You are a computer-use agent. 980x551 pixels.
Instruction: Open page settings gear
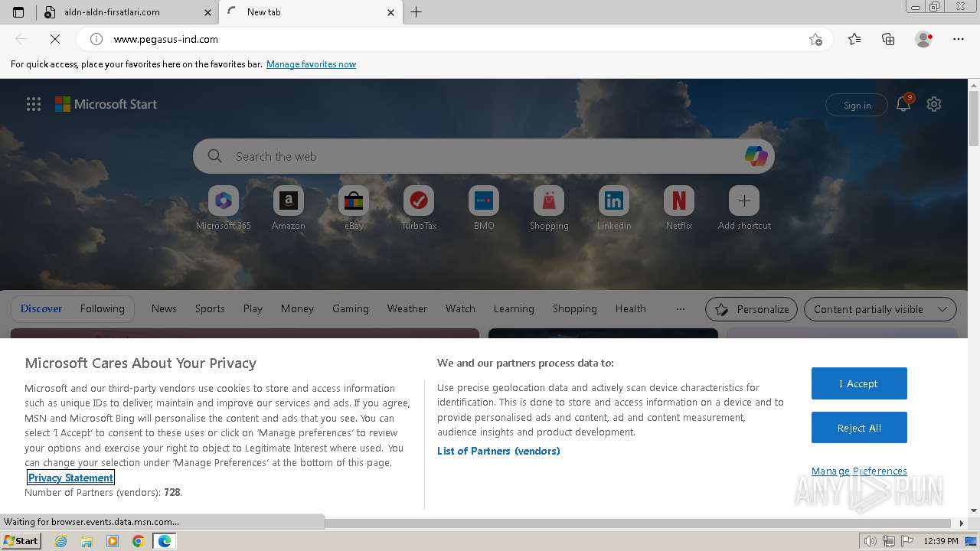tap(934, 104)
